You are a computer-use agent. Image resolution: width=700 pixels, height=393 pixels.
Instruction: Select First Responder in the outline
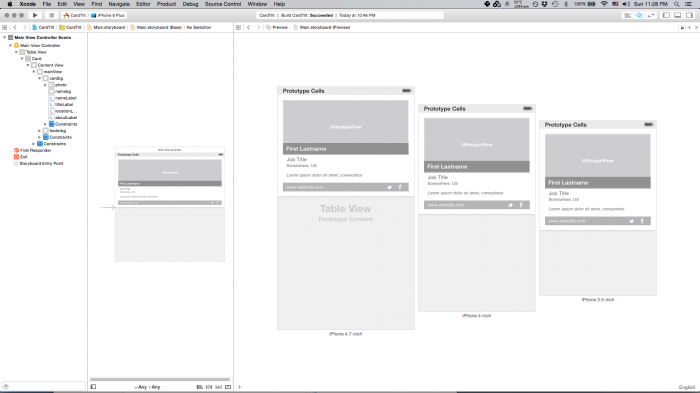pos(32,151)
